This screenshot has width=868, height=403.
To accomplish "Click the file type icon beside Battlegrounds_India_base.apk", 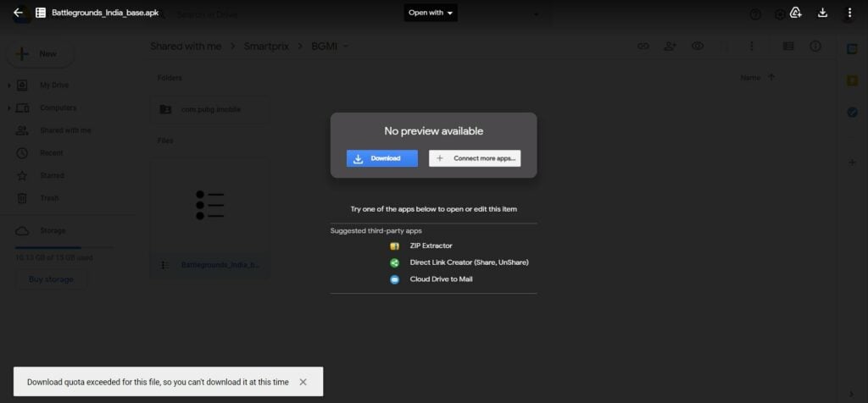I will coord(41,12).
